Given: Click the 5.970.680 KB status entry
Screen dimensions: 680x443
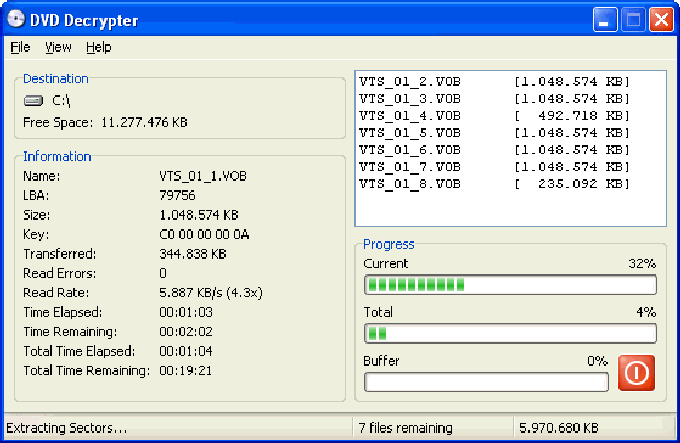Looking at the screenshot, I should tap(559, 428).
